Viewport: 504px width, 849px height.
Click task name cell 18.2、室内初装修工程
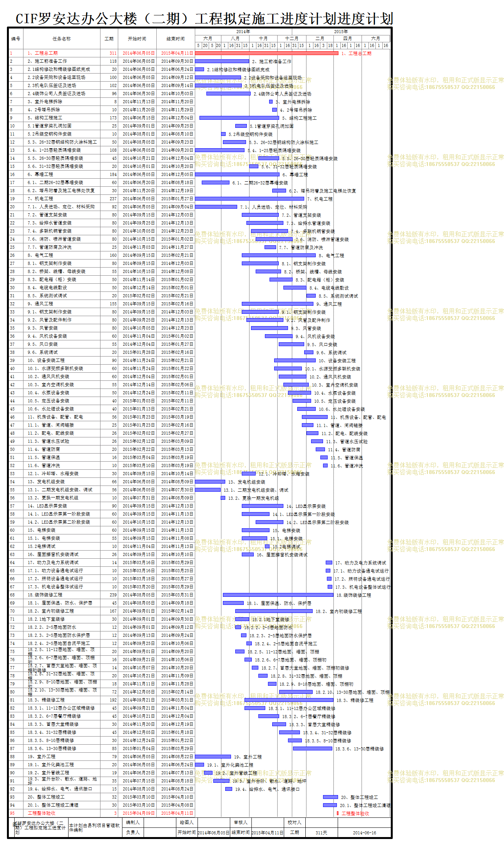point(62,611)
